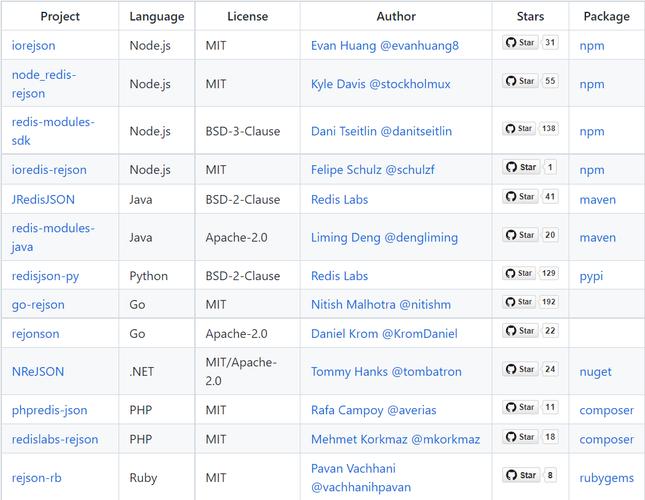This screenshot has width=645, height=500.
Task: Open the redislabs-rejson project link
Action: click(x=55, y=440)
